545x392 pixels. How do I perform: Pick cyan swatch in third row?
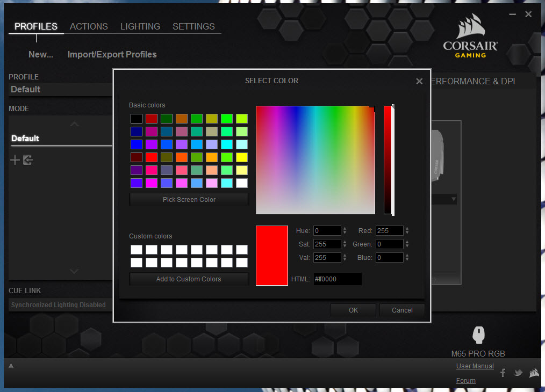click(x=227, y=144)
